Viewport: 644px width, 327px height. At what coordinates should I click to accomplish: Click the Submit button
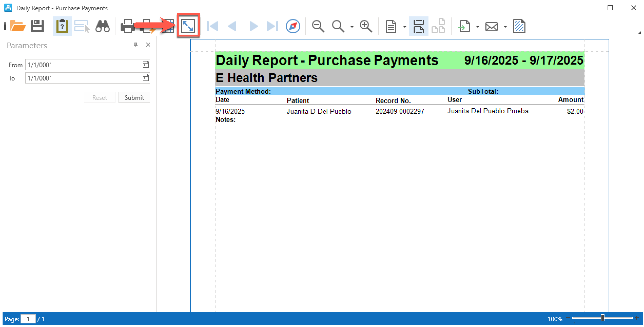[x=134, y=98]
